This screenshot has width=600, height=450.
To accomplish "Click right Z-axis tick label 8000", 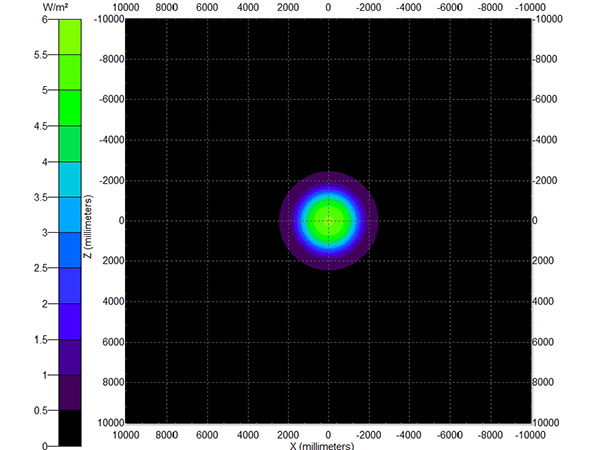I will point(543,382).
